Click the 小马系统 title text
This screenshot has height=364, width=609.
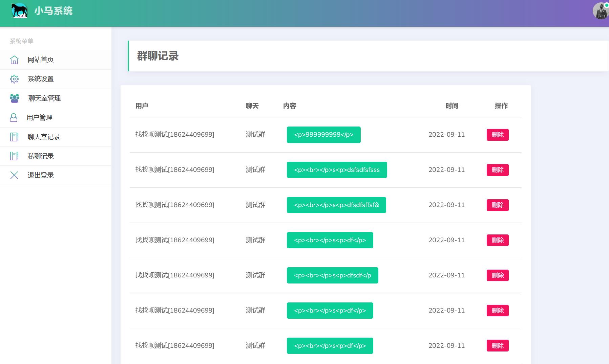coord(54,11)
